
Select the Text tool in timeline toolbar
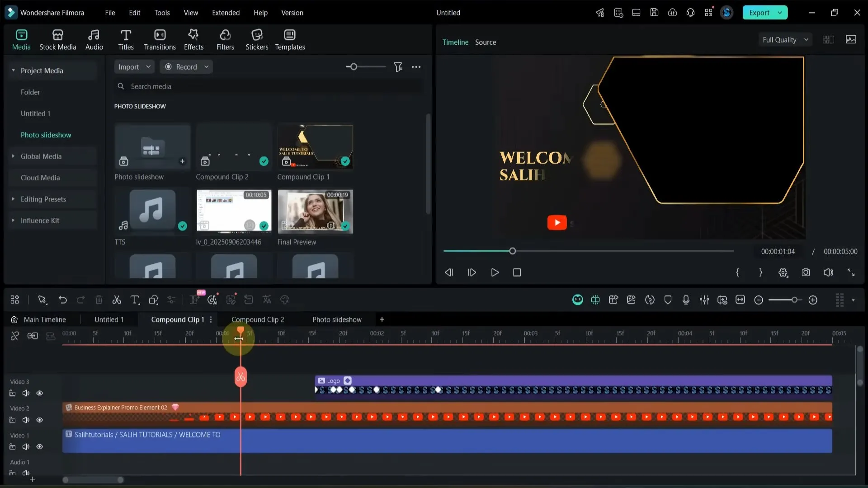pos(135,300)
